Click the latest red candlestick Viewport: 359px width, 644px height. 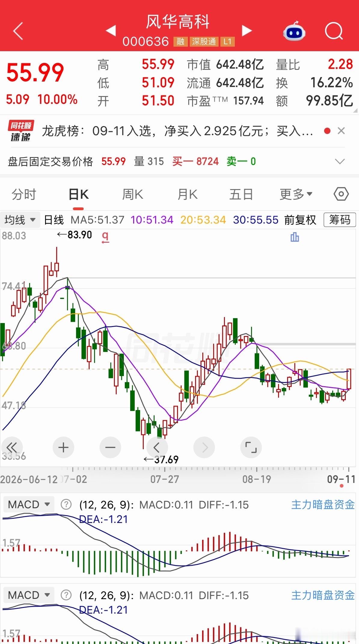point(349,379)
